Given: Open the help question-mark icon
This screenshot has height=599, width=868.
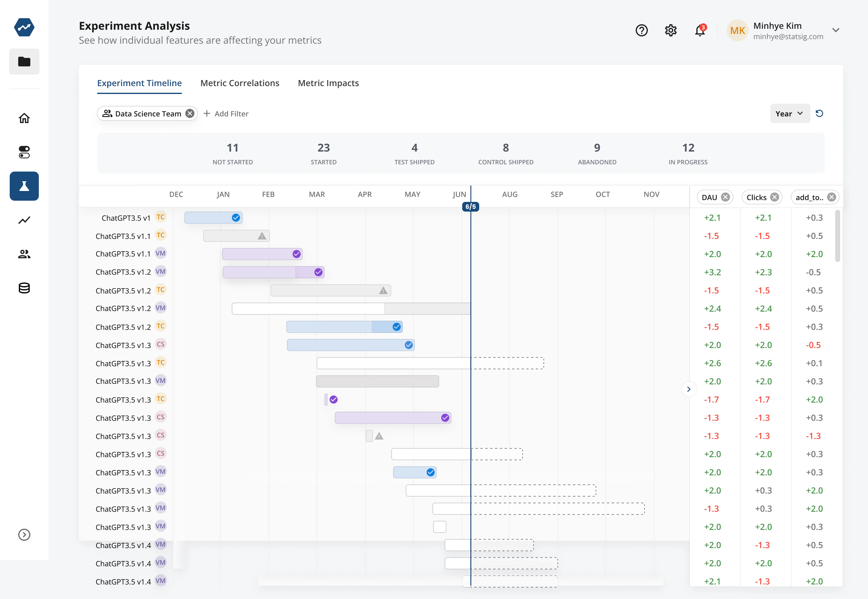Looking at the screenshot, I should pyautogui.click(x=642, y=30).
